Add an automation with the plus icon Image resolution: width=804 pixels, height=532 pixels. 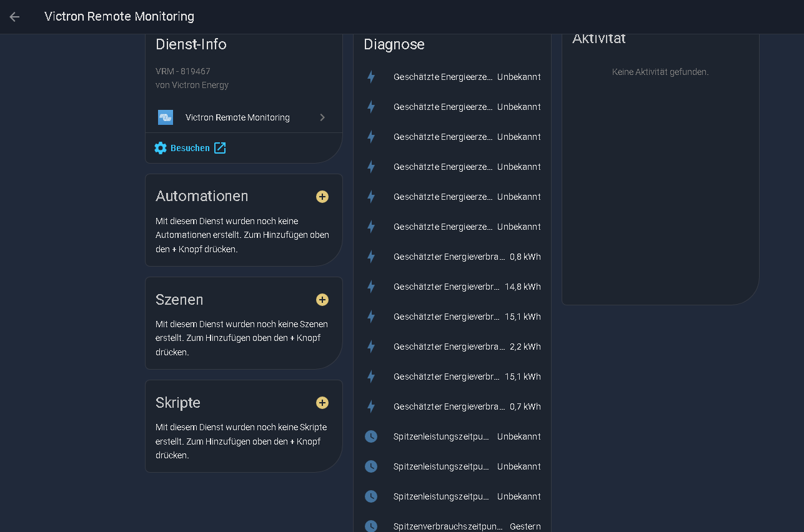pyautogui.click(x=322, y=197)
